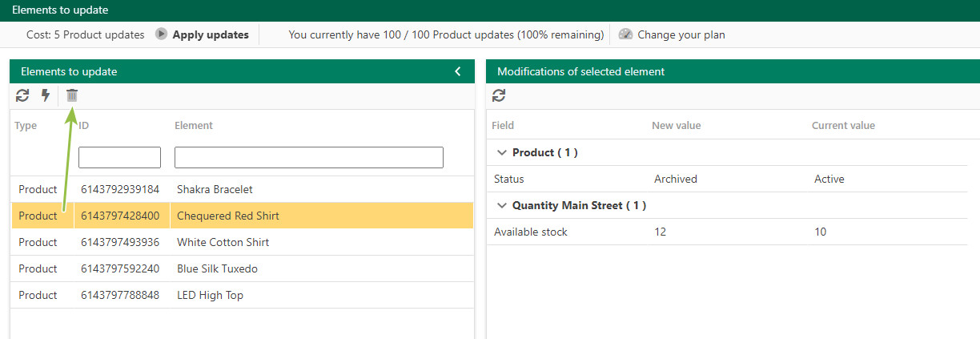Image resolution: width=980 pixels, height=339 pixels.
Task: Click the lightning bolt icon
Action: tap(46, 95)
